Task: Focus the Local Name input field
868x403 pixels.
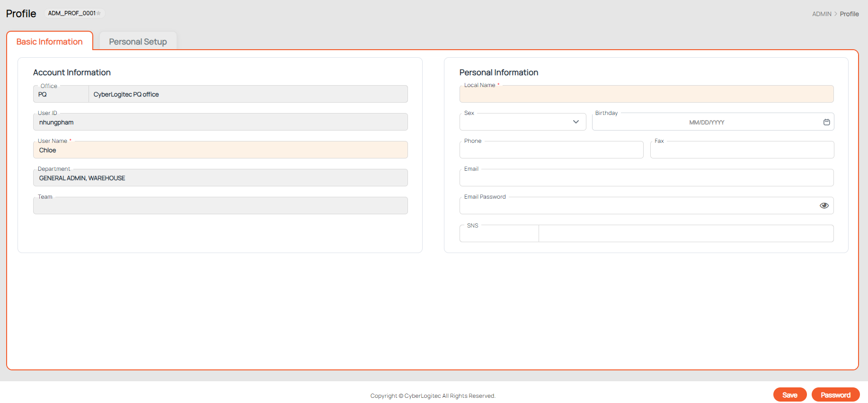Action: [646, 95]
